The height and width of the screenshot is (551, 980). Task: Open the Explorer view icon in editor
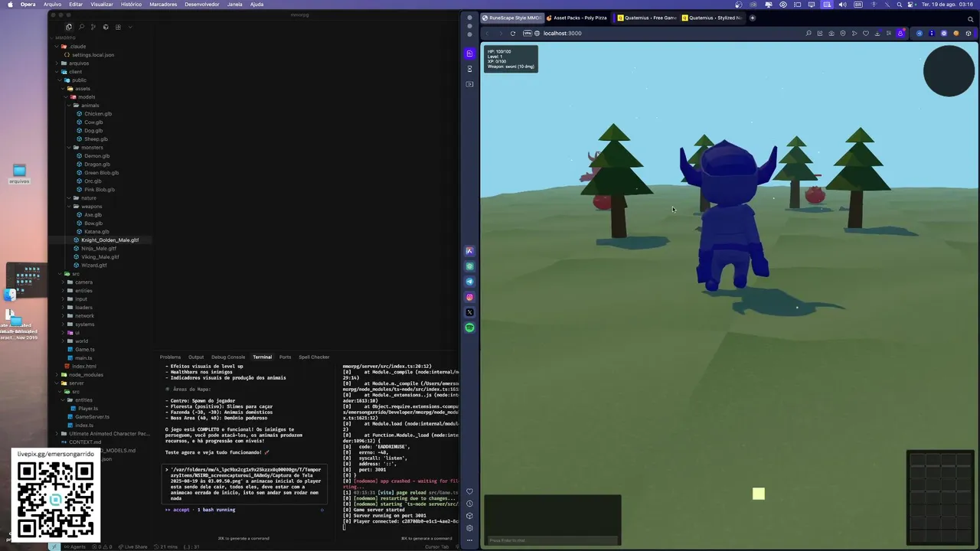(69, 27)
